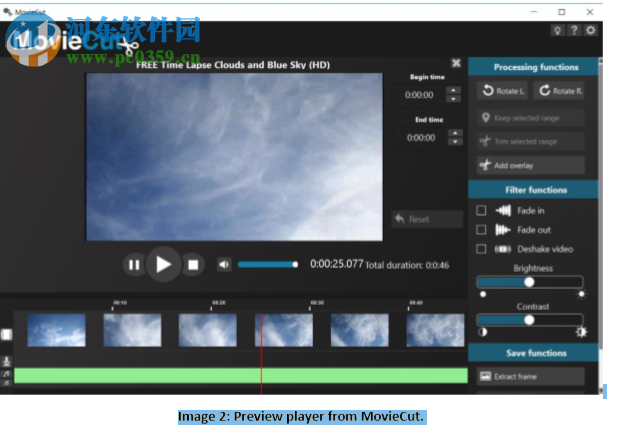Click the low brightness dot icon
Viewport: 620px width, 431px height.
(483, 294)
